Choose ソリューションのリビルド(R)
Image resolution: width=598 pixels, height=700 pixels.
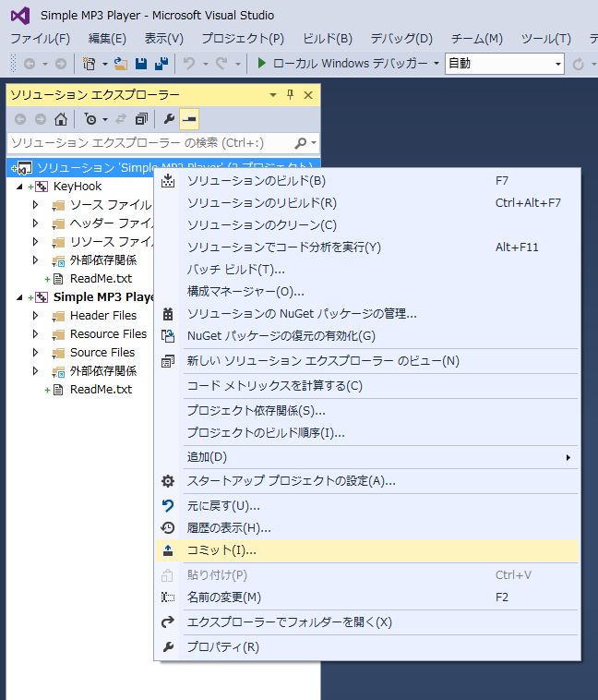(x=367, y=203)
